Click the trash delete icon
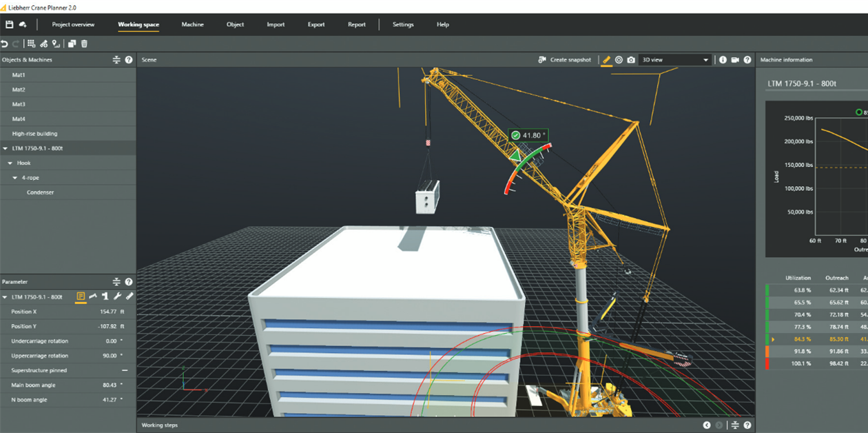Screen dimensions: 868x433 click(x=84, y=44)
